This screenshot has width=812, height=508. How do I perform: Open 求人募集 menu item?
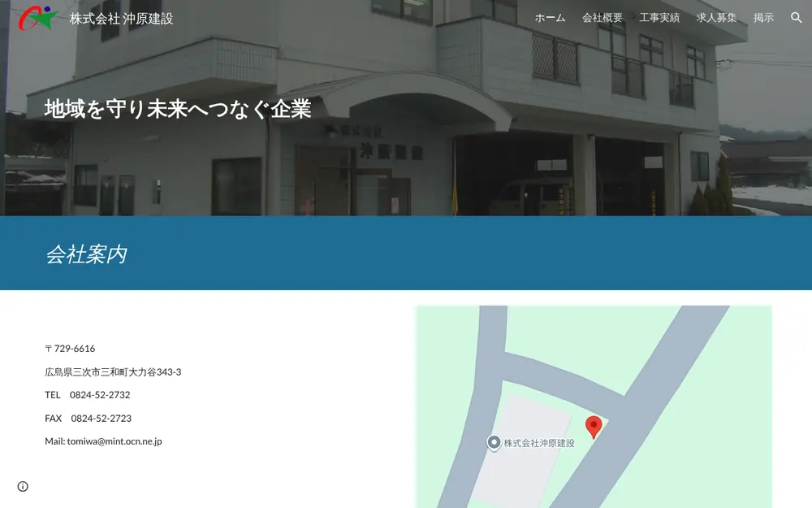[x=716, y=18]
